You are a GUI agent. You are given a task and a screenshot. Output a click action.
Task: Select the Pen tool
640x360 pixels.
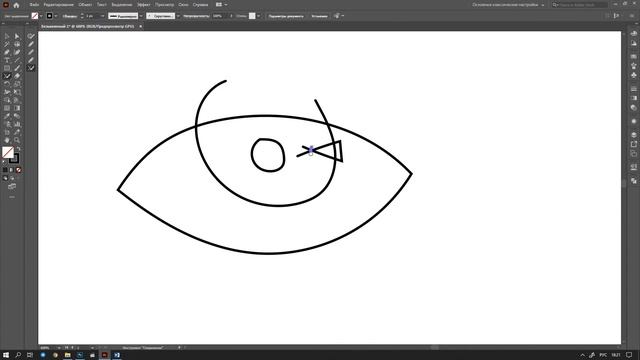(x=7, y=52)
